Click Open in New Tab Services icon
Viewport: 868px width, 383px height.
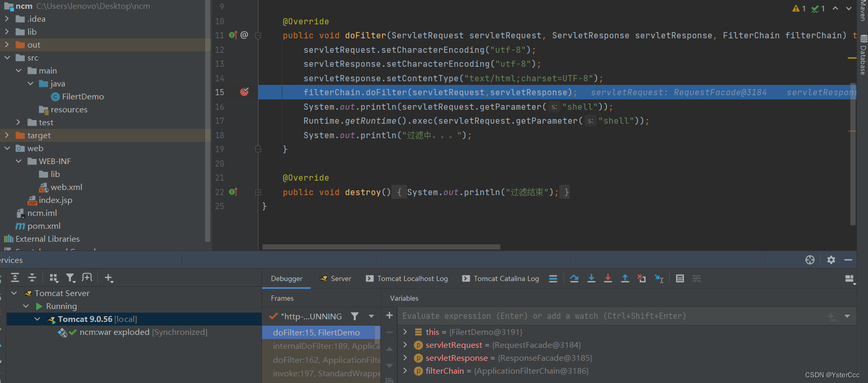pyautogui.click(x=87, y=278)
